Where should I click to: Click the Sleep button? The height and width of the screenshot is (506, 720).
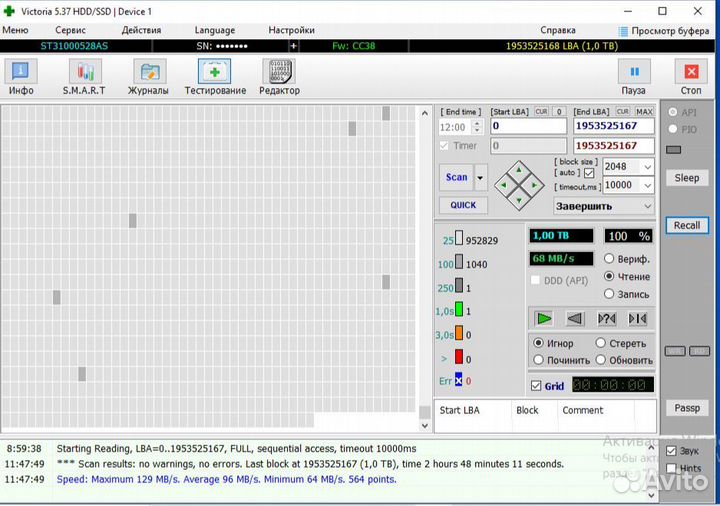pyautogui.click(x=687, y=178)
